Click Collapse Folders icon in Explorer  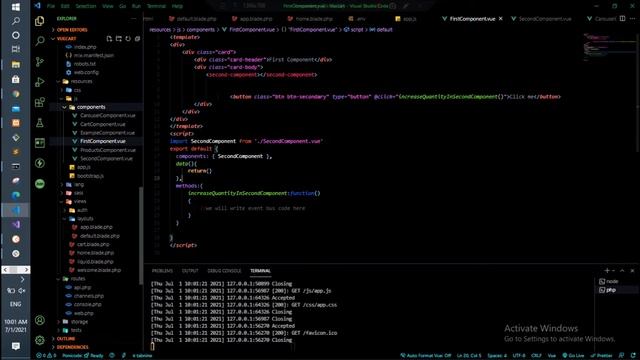(x=138, y=39)
